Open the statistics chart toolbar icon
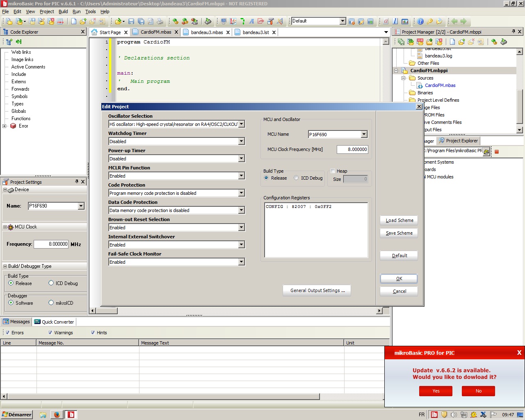This screenshot has width=525, height=420. tap(405, 21)
